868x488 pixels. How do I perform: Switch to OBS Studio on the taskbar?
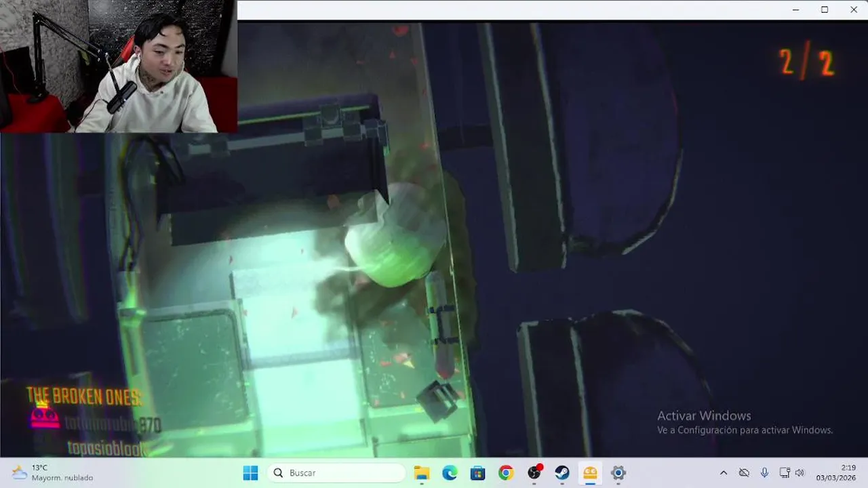click(x=534, y=472)
